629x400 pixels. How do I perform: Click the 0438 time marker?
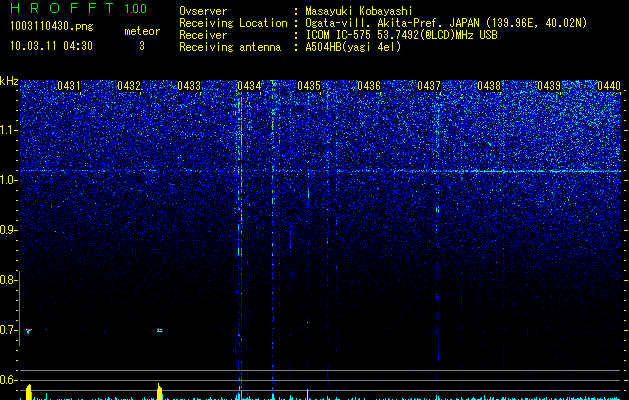(489, 86)
